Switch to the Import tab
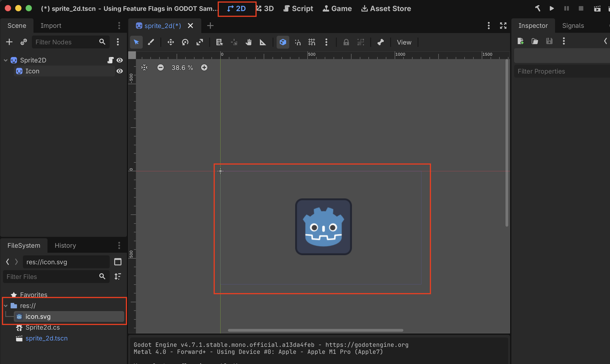The width and height of the screenshot is (610, 364). pos(51,26)
